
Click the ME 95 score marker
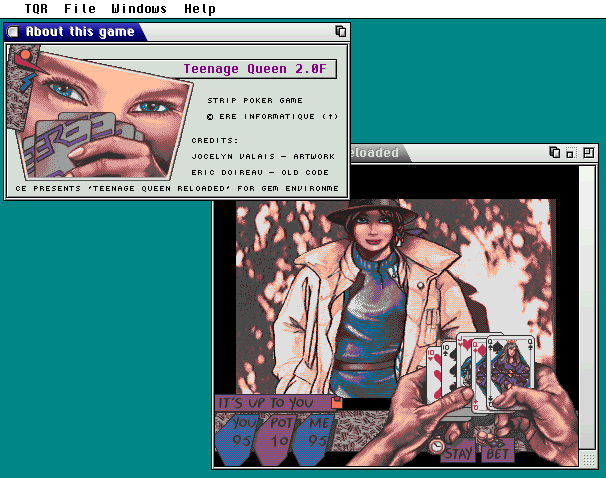315,439
